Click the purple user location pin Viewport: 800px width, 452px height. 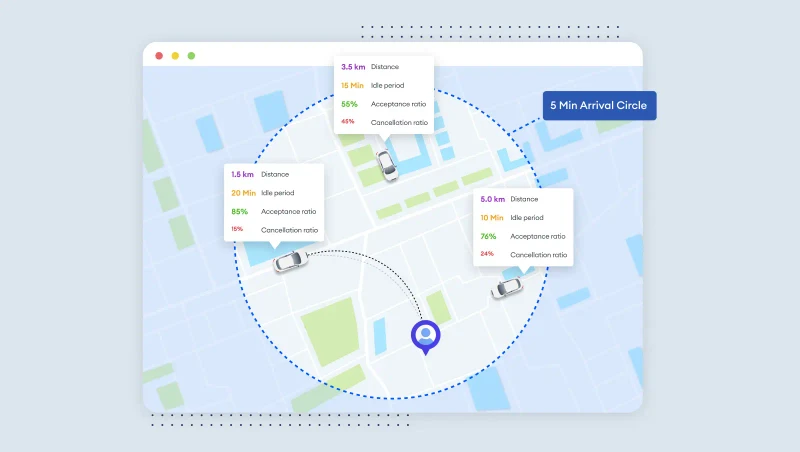pyautogui.click(x=426, y=337)
